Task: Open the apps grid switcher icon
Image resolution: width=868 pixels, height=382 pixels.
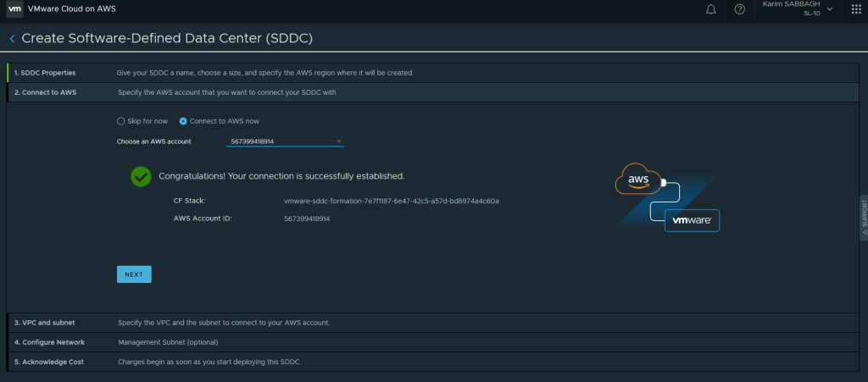Action: [856, 9]
